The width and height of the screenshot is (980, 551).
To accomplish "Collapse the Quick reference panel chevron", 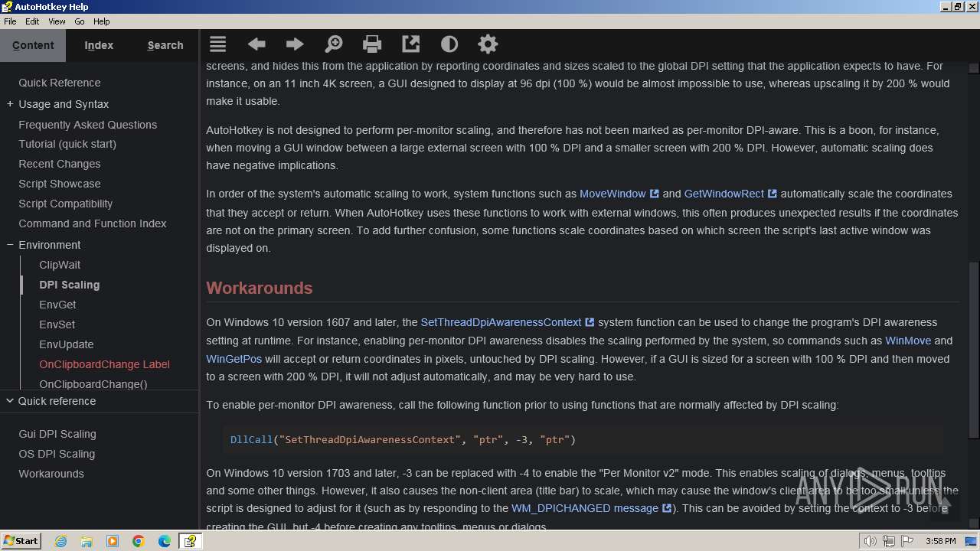I will pos(10,400).
